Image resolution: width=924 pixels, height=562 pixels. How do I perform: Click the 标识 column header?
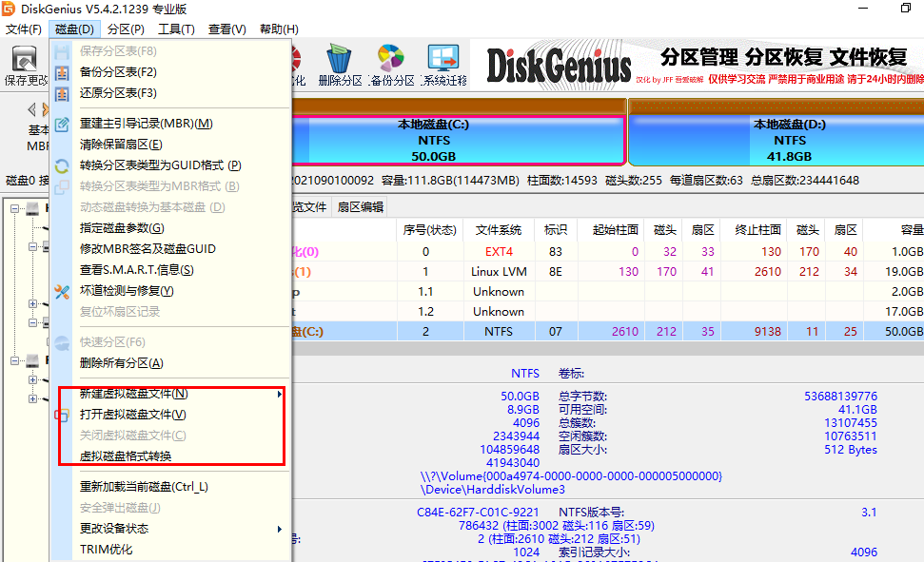(556, 230)
